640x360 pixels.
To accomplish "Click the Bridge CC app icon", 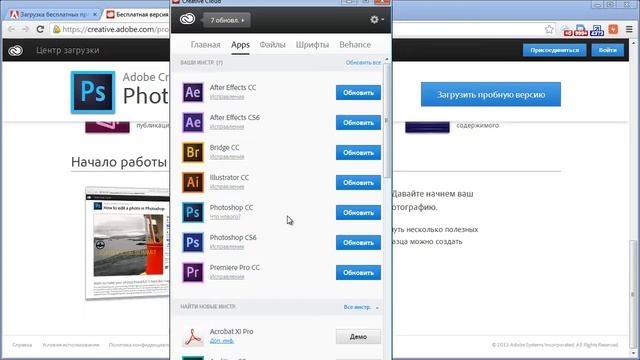I will coord(193,153).
